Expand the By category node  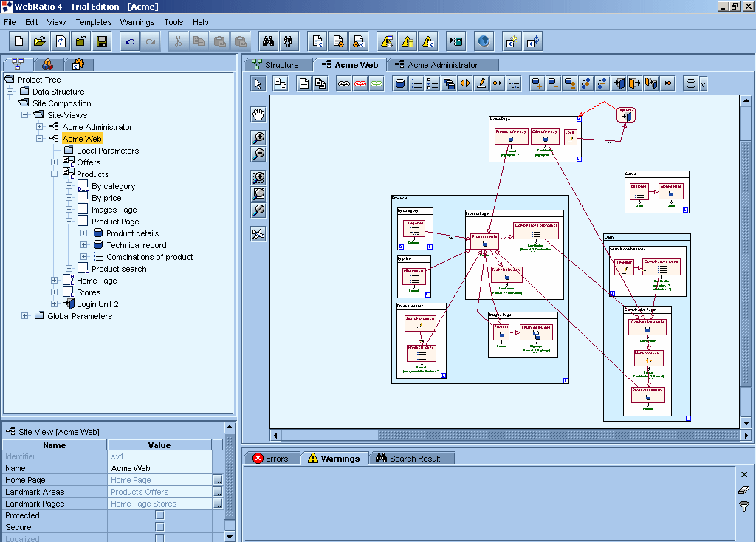[69, 185]
